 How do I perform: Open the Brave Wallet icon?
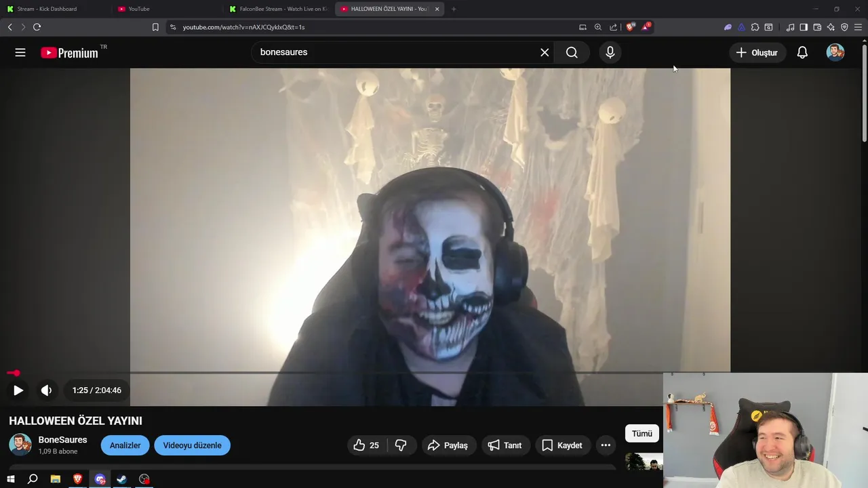pyautogui.click(x=817, y=27)
